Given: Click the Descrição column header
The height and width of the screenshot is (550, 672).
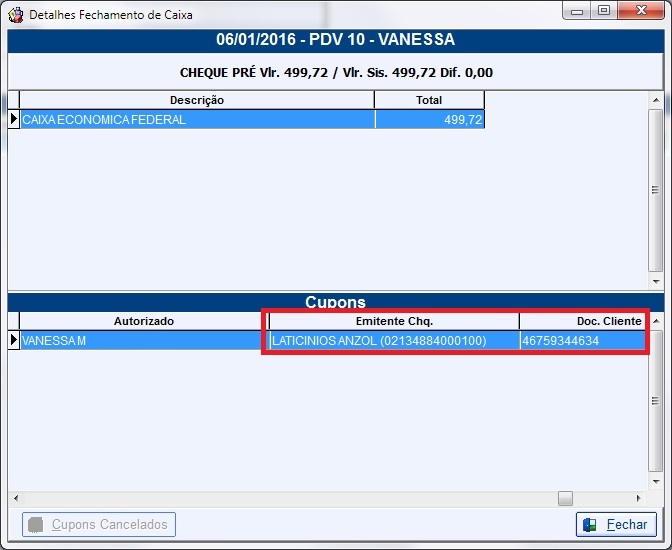Looking at the screenshot, I should point(197,100).
